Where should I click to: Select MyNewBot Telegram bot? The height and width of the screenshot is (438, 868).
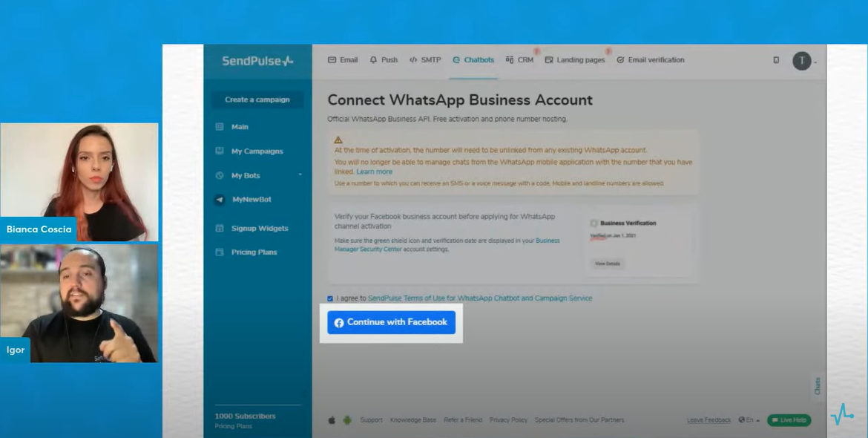pyautogui.click(x=252, y=200)
